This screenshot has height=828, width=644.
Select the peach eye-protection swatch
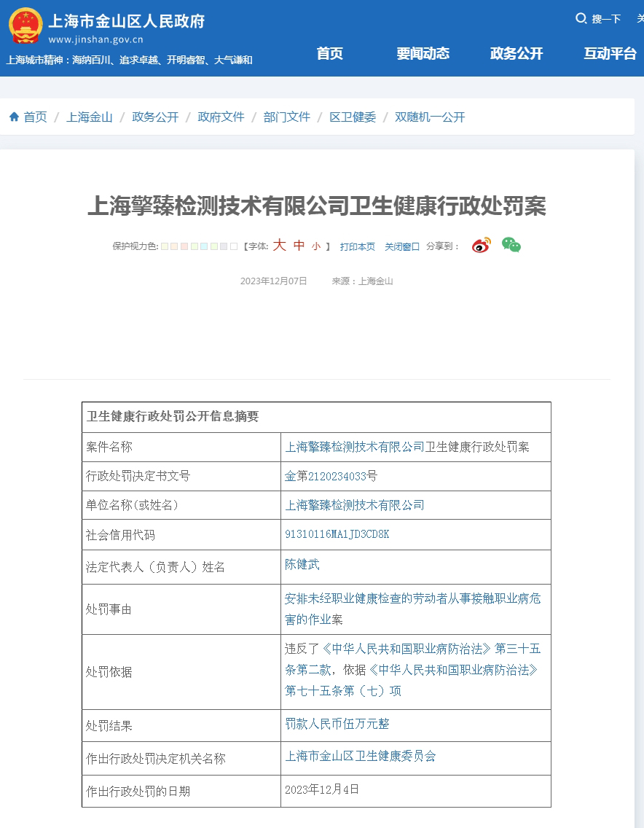(x=174, y=246)
